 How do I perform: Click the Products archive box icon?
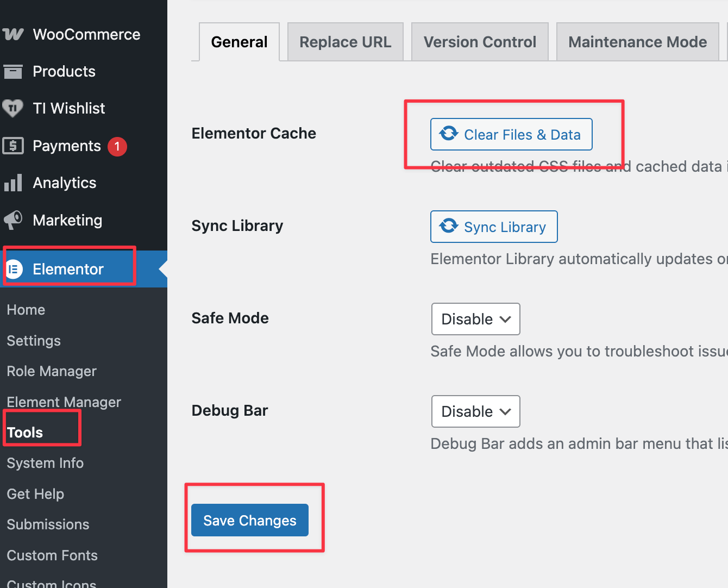[13, 71]
